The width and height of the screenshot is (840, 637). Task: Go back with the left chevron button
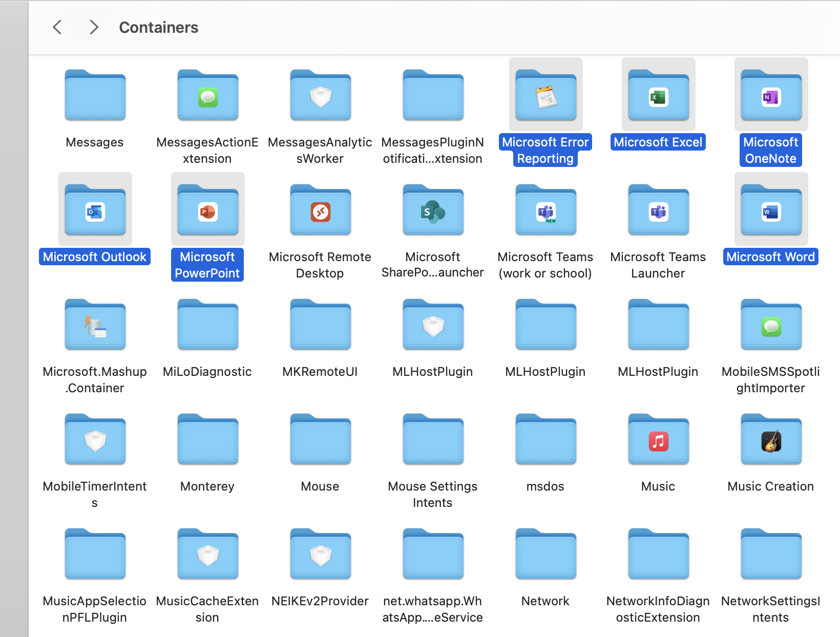coord(57,27)
